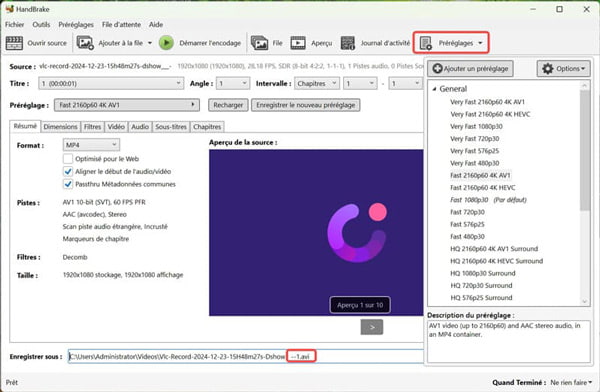
Task: Open the Aperçu preview icon
Action: [298, 43]
